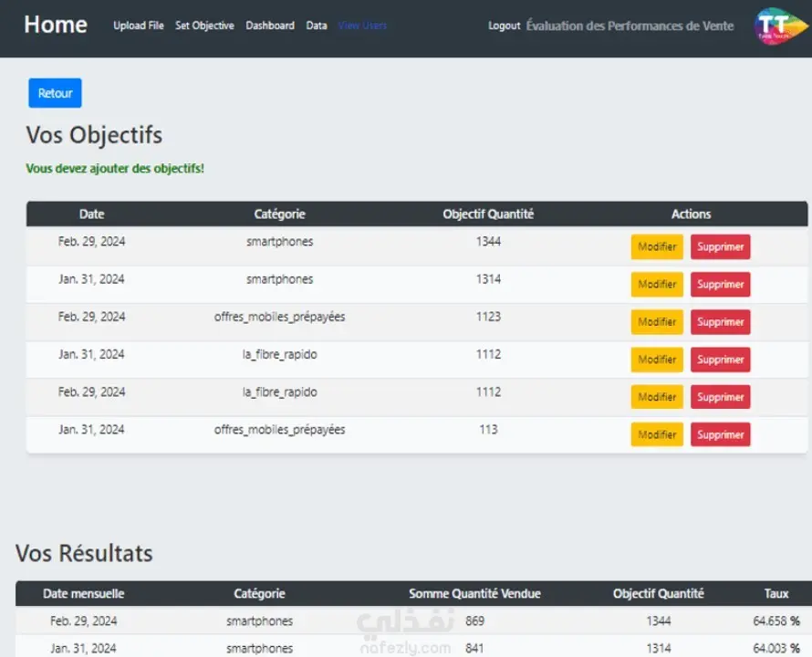This screenshot has width=812, height=657.
Task: Delete the Jan. 31 smartphones objective
Action: 720,285
